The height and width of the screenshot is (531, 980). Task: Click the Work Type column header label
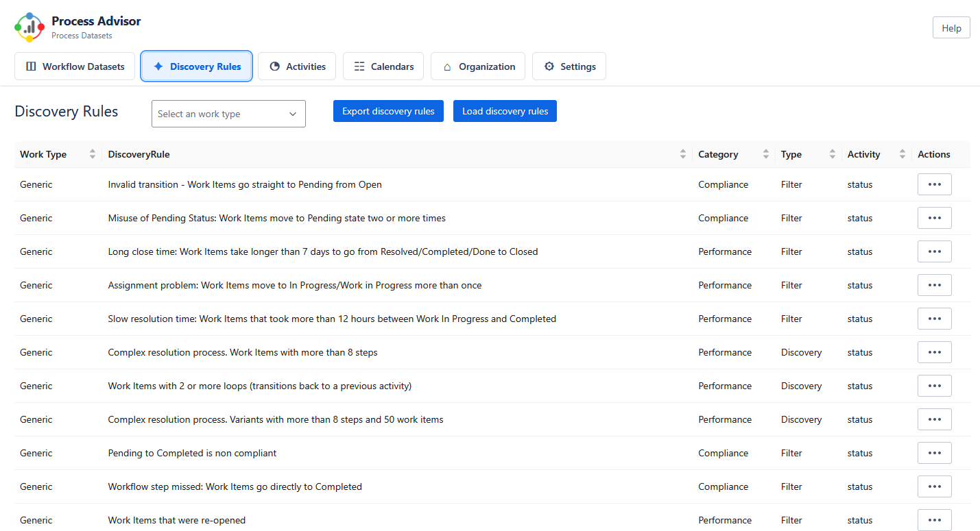pos(43,154)
